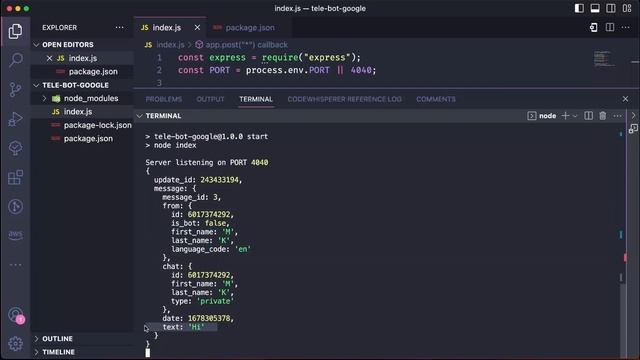Open CodeWhisperer Reference Log tab

point(344,99)
